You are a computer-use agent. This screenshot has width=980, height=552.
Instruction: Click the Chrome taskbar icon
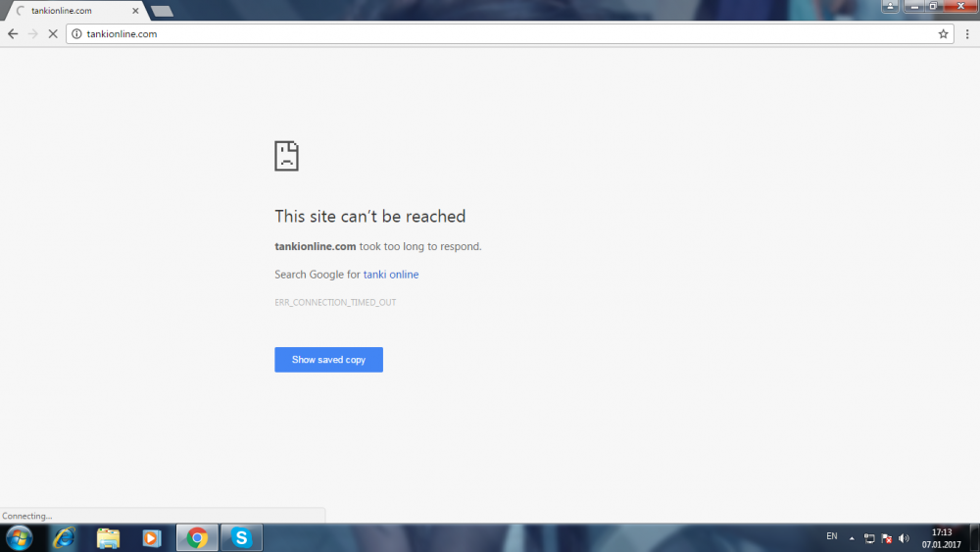[197, 537]
